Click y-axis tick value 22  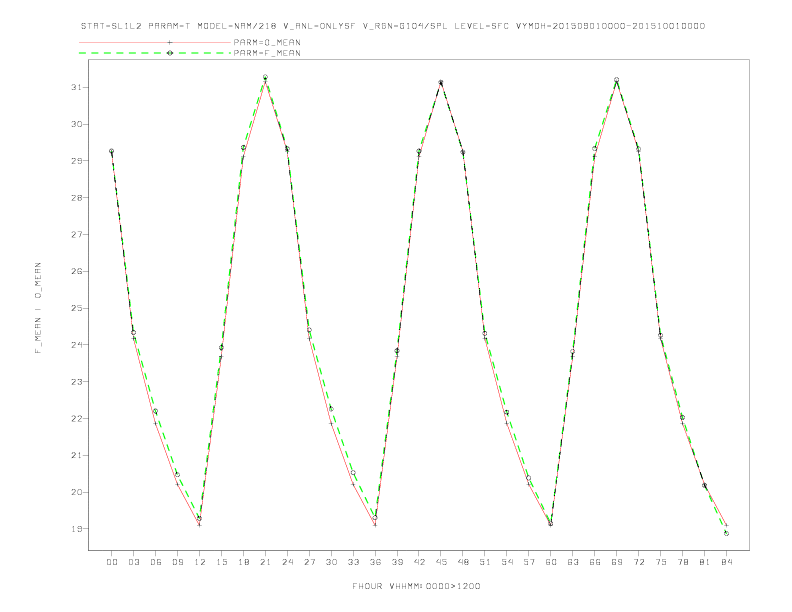[x=76, y=419]
